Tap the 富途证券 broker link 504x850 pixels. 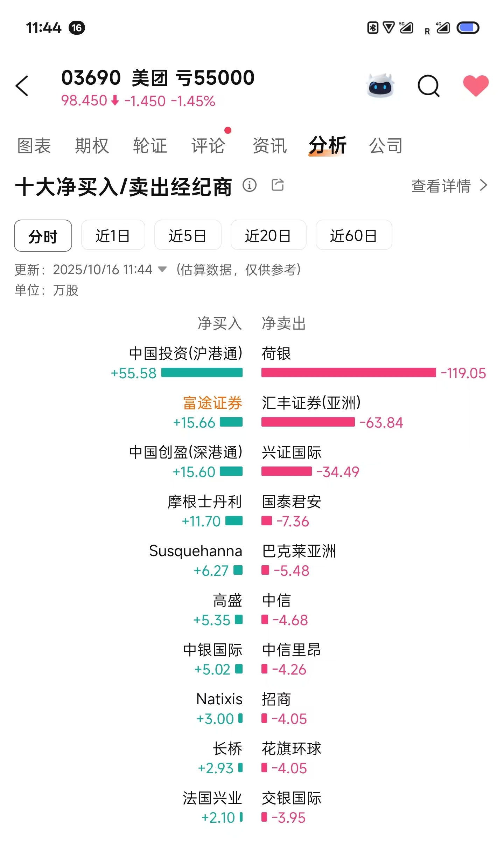[x=212, y=403]
